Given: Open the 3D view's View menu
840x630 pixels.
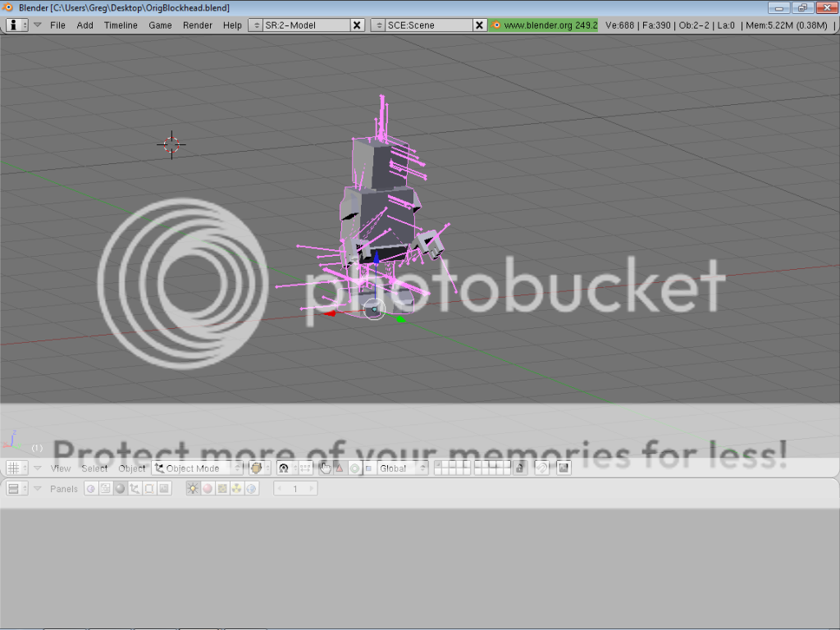Looking at the screenshot, I should (x=61, y=468).
